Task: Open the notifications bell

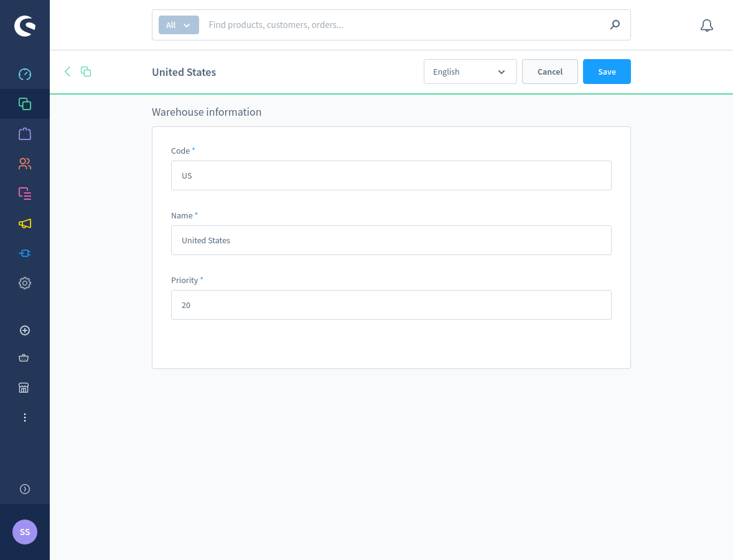Action: pos(707,26)
